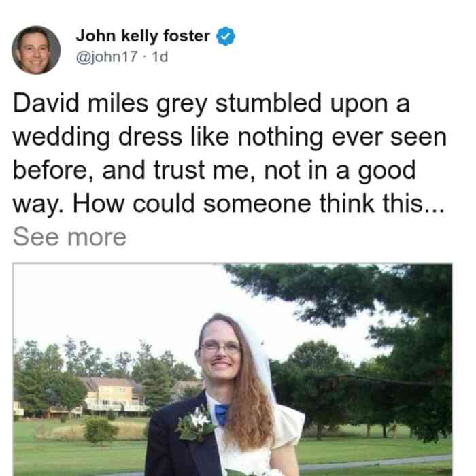The height and width of the screenshot is (476, 476).
Task: Click the trailing ellipsis after "think this"
Action: point(434,204)
